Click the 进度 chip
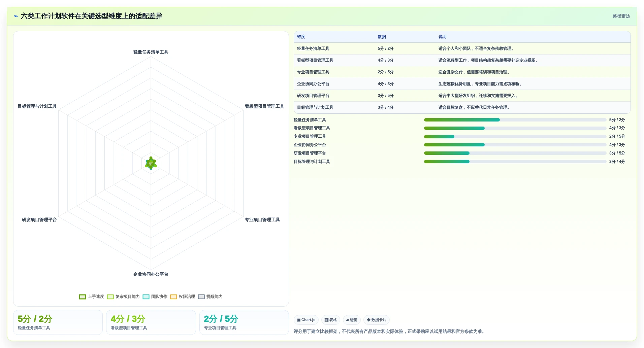The image size is (644, 348). (x=352, y=320)
